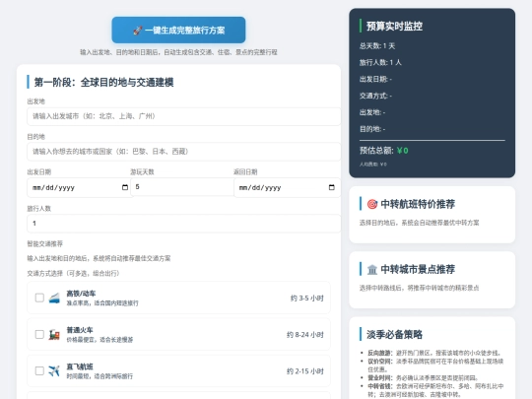
Task: Check the 高铁/动车 transport checkbox
Action: pyautogui.click(x=39, y=298)
